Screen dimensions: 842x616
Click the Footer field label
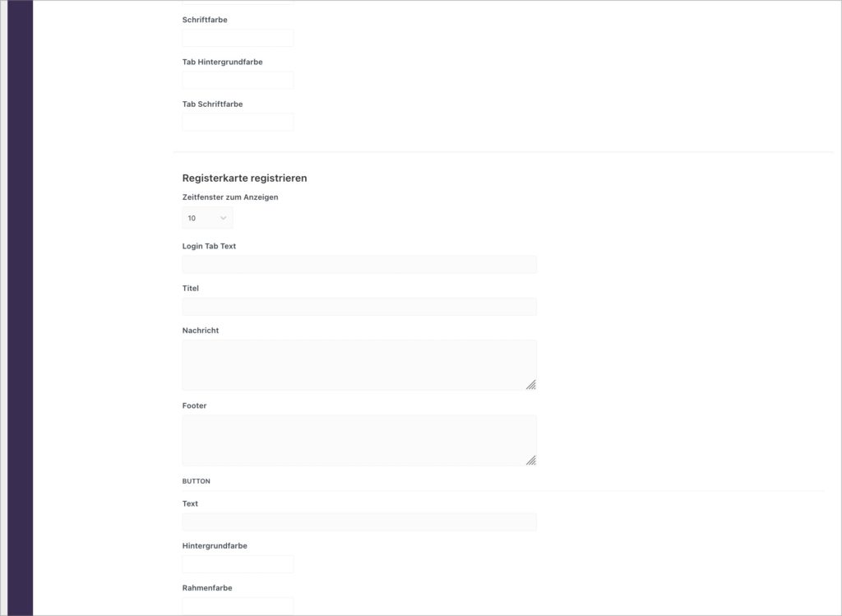(194, 405)
